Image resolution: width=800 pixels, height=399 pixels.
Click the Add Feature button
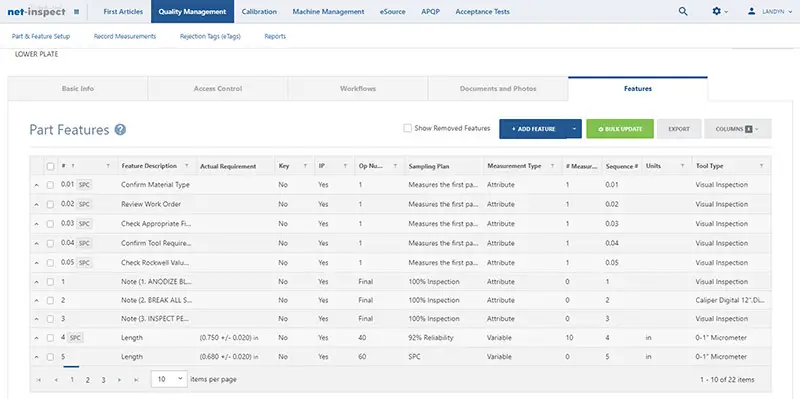[x=533, y=129]
